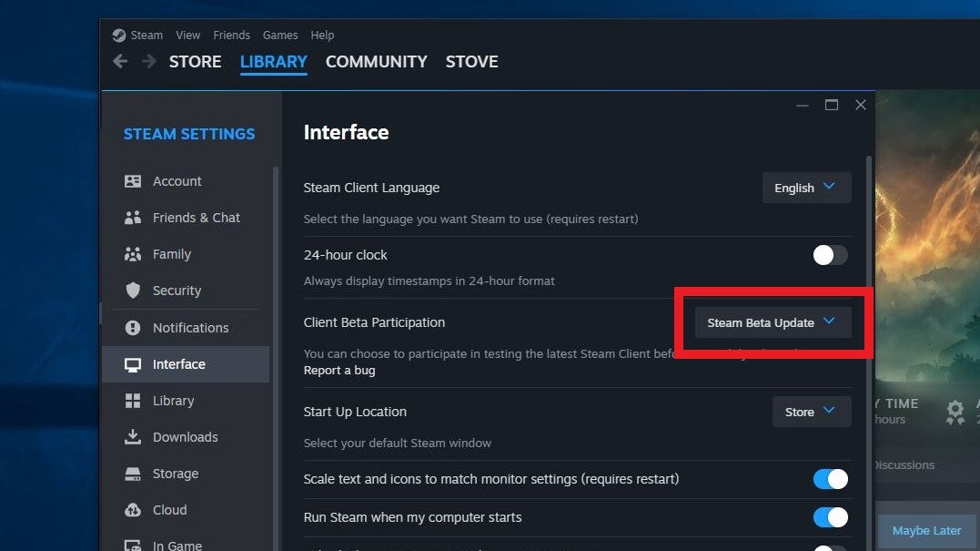The image size is (980, 551).
Task: Select the Storage drive icon
Action: pos(133,474)
